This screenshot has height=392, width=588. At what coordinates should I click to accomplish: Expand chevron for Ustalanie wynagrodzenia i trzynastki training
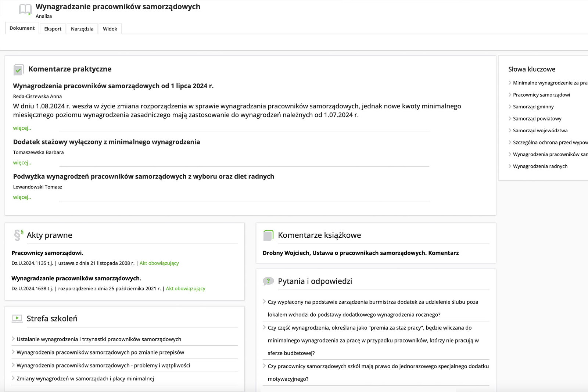tap(13, 339)
